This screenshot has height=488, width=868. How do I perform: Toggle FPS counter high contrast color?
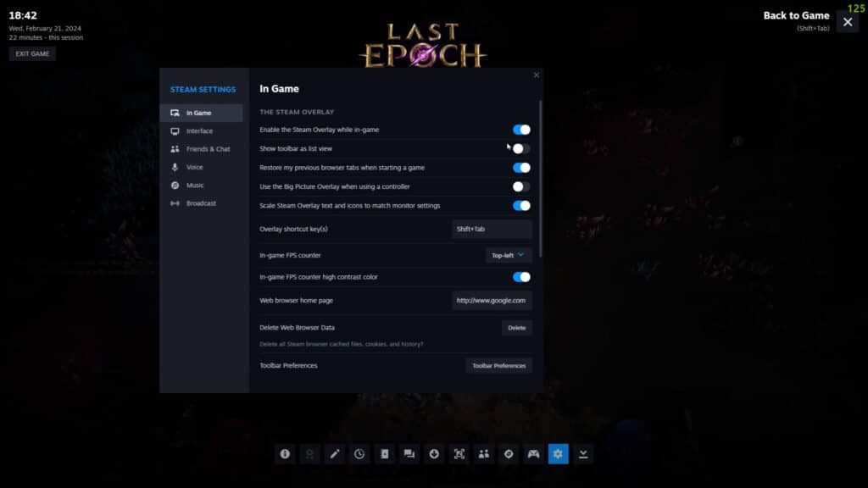pyautogui.click(x=521, y=277)
